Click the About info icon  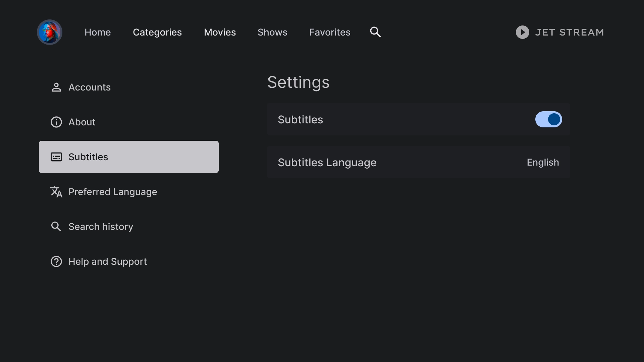point(56,122)
